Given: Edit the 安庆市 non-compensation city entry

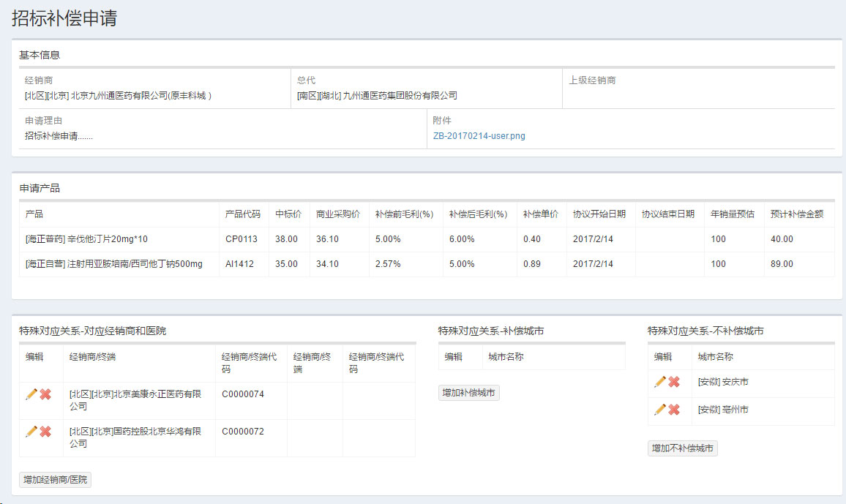Looking at the screenshot, I should (659, 382).
